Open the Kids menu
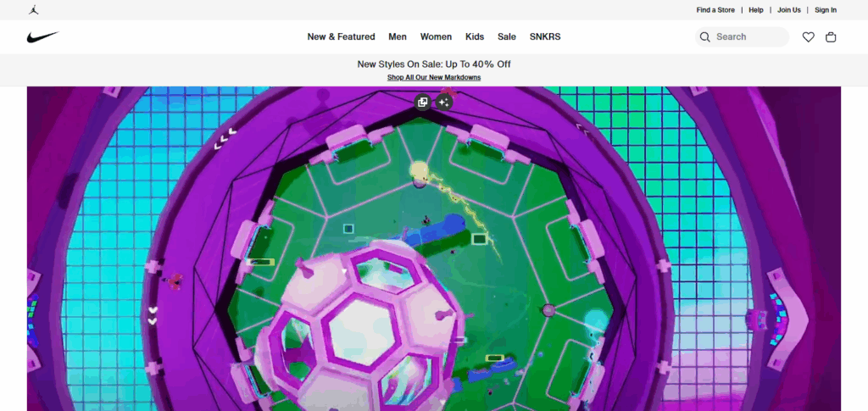Screen dimensions: 868x411 pos(475,37)
